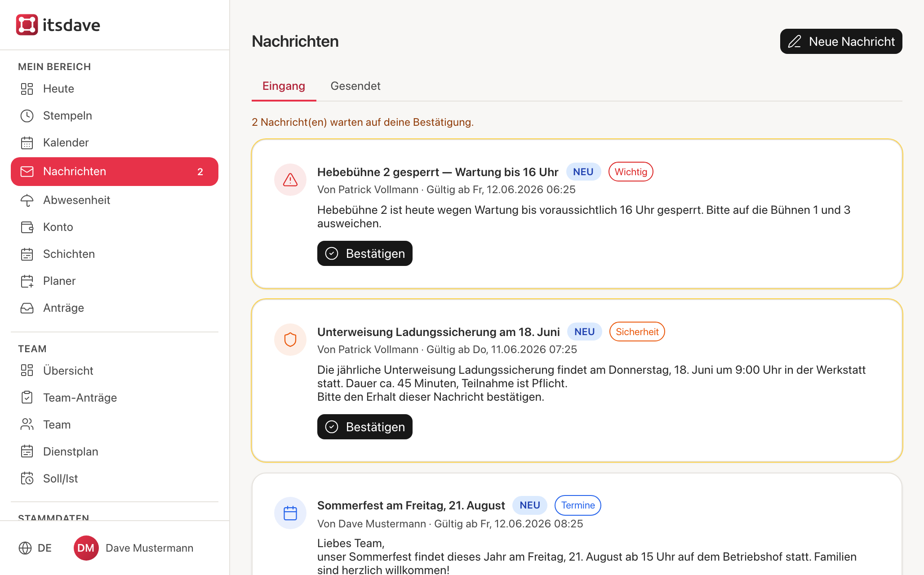Image resolution: width=924 pixels, height=575 pixels.
Task: Select Soll/Ist in the team menu
Action: (x=115, y=478)
